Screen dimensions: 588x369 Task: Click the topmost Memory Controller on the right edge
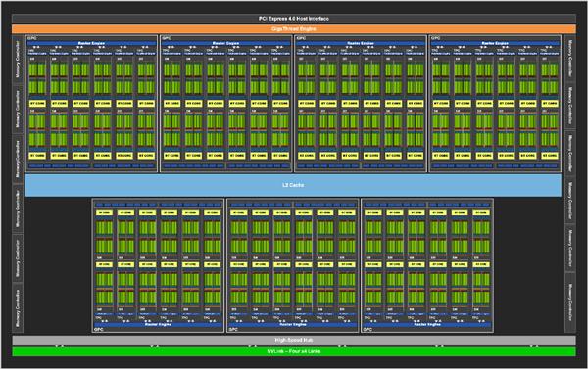click(570, 58)
